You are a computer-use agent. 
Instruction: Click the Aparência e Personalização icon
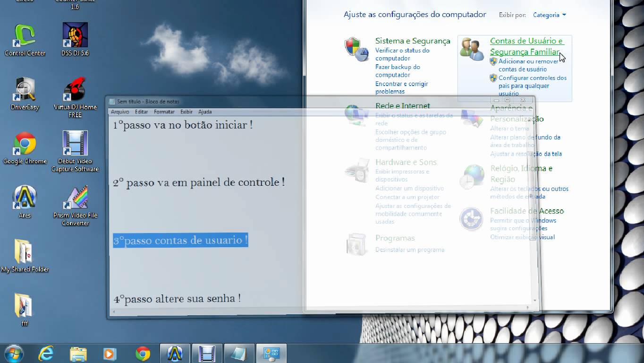(x=472, y=118)
